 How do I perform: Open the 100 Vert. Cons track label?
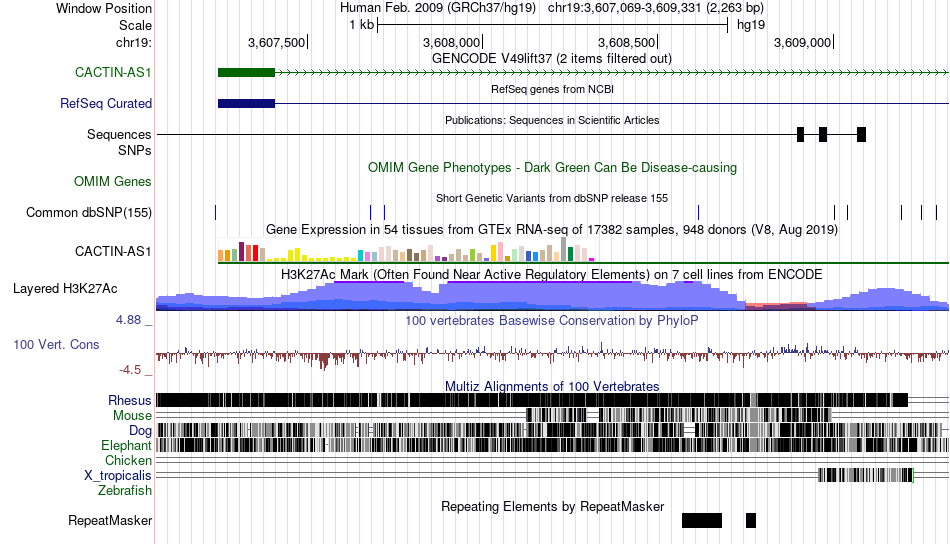56,345
